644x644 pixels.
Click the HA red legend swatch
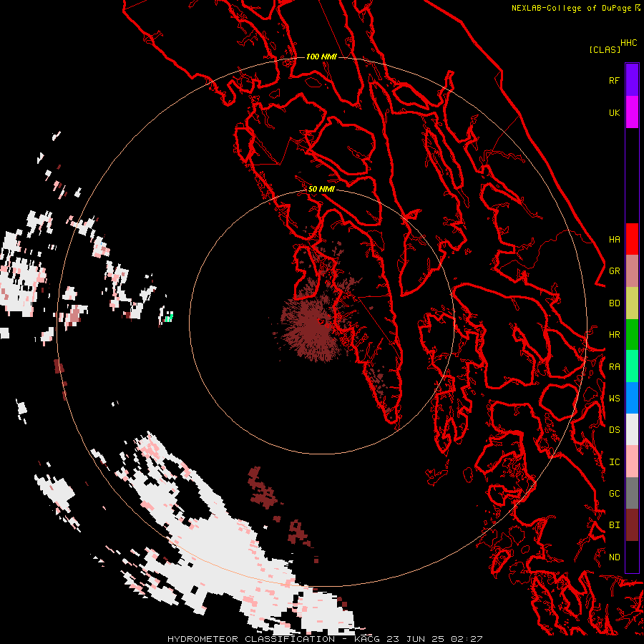click(632, 239)
